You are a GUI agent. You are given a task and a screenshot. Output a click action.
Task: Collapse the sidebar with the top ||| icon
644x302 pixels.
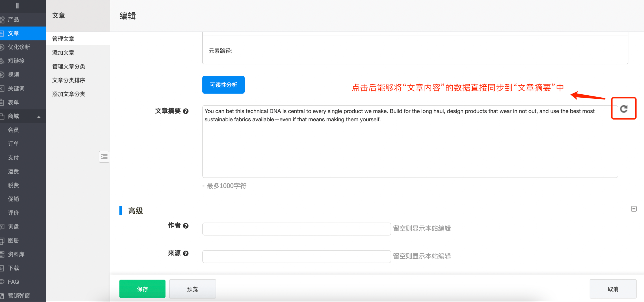click(18, 6)
